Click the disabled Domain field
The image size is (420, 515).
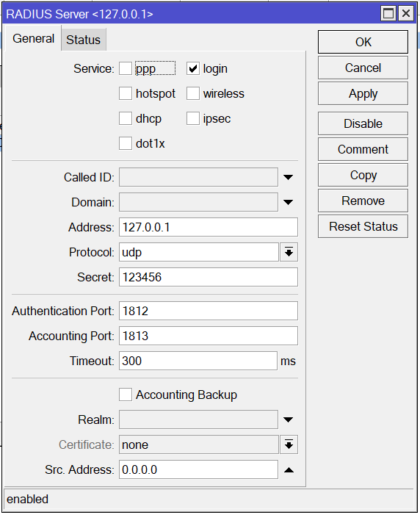click(x=198, y=202)
